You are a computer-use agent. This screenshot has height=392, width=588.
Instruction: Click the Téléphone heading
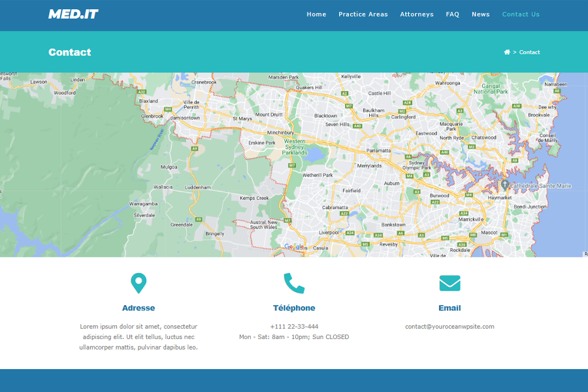tap(294, 308)
